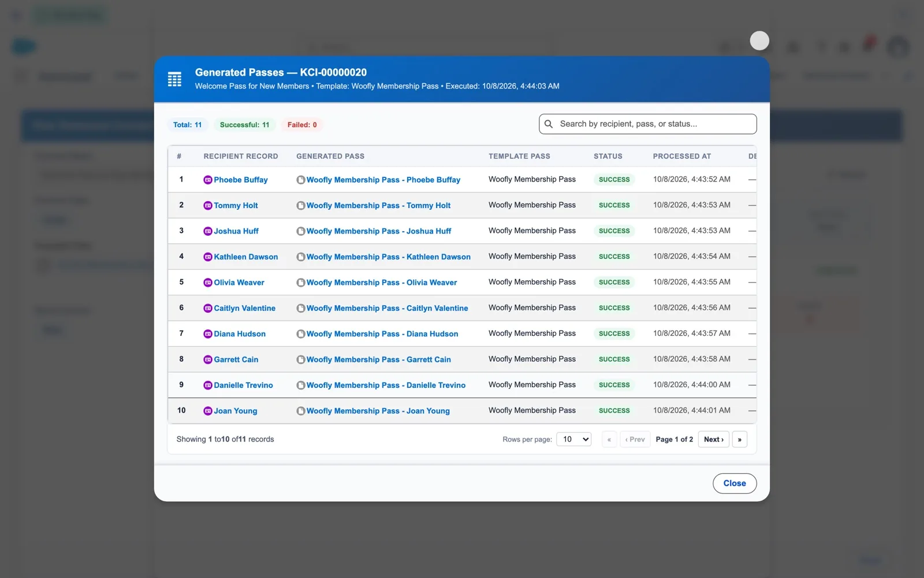Click the Total: 11 summary badge
Screen dimensions: 924x578
188,125
